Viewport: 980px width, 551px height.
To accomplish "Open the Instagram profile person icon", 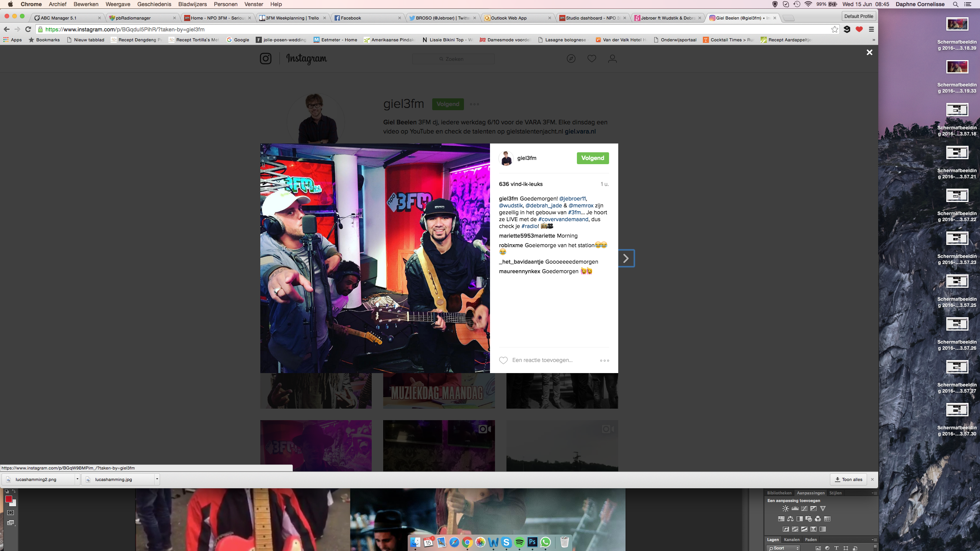I will point(612,59).
